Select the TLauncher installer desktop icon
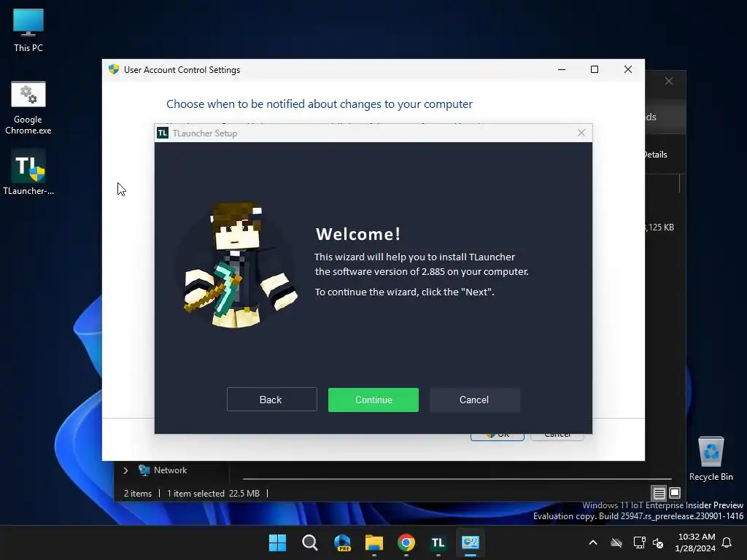The height and width of the screenshot is (560, 747). 28,172
